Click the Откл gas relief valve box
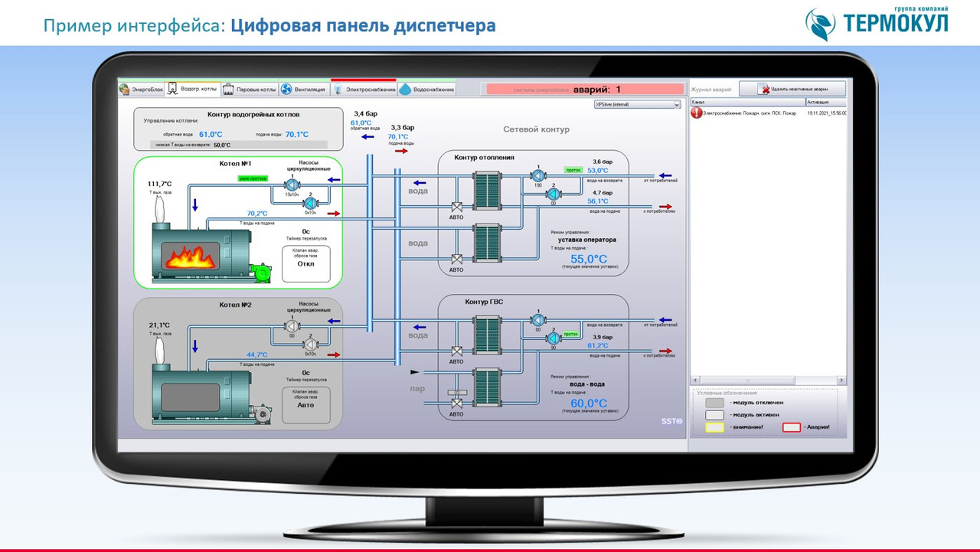This screenshot has height=552, width=980. point(305,263)
